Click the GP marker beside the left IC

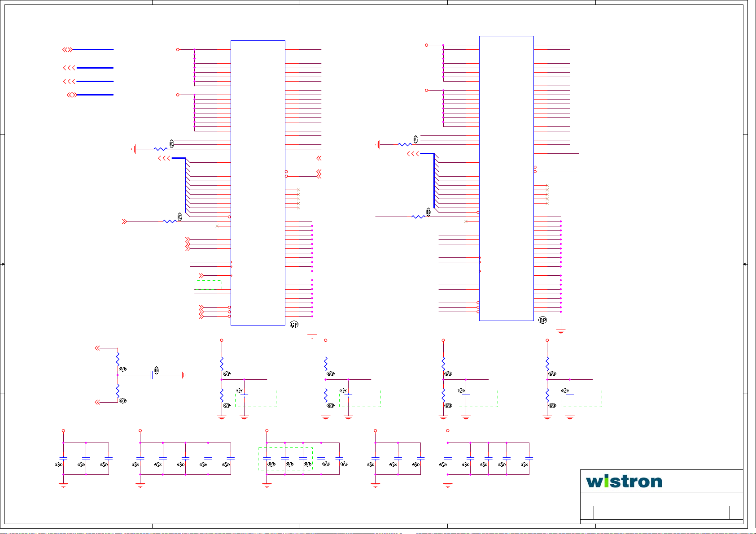294,325
